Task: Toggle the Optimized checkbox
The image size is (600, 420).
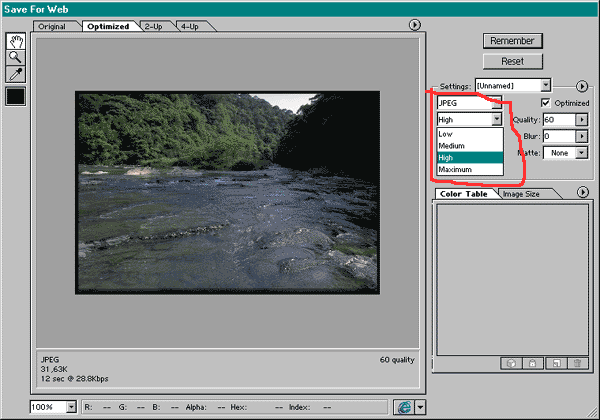Action: click(545, 103)
